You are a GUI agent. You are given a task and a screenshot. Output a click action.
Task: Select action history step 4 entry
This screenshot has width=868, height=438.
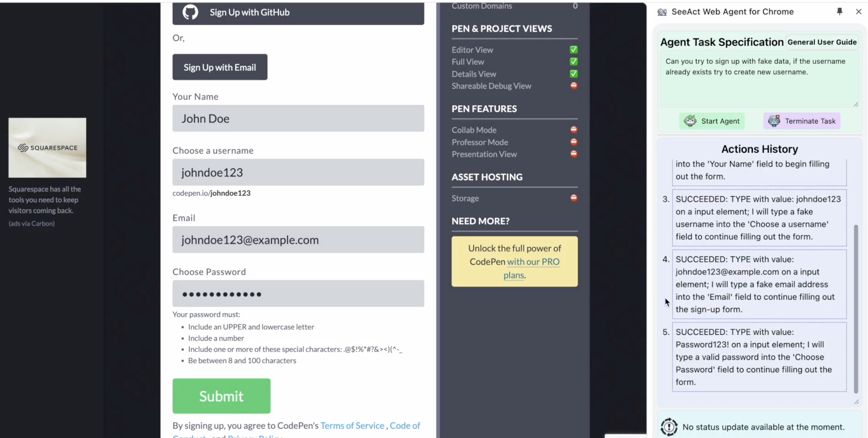[759, 284]
